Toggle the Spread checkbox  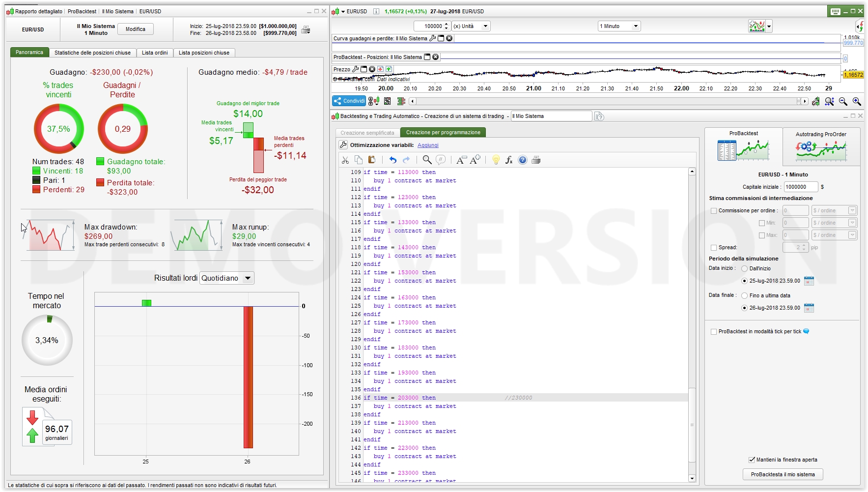point(714,248)
